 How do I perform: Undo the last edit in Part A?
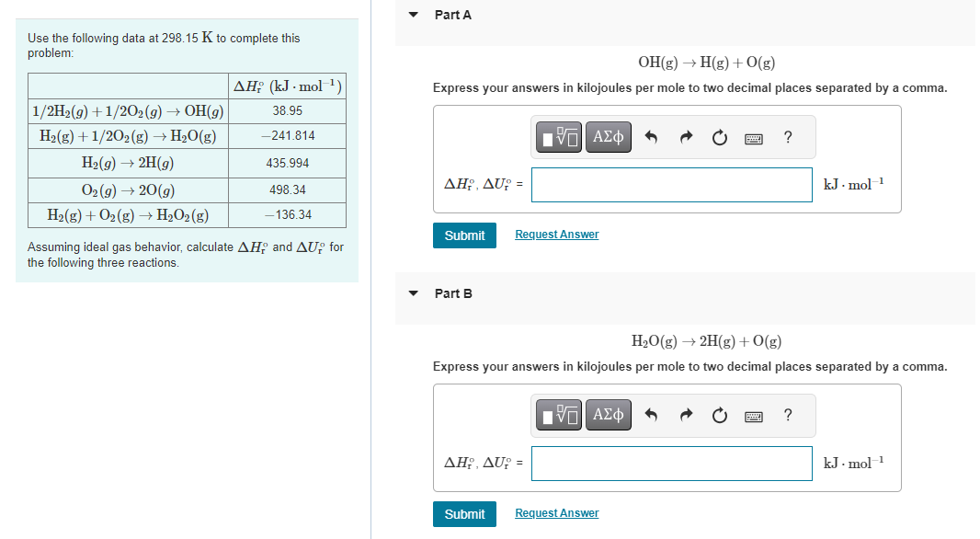tap(653, 137)
